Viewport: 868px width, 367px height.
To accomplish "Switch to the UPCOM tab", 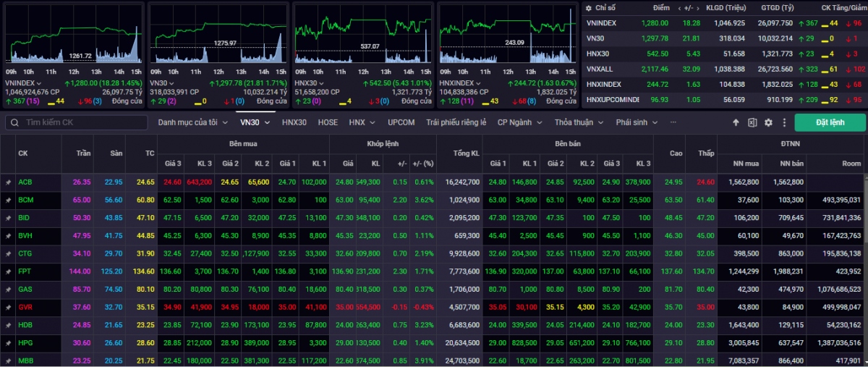I will [x=401, y=122].
